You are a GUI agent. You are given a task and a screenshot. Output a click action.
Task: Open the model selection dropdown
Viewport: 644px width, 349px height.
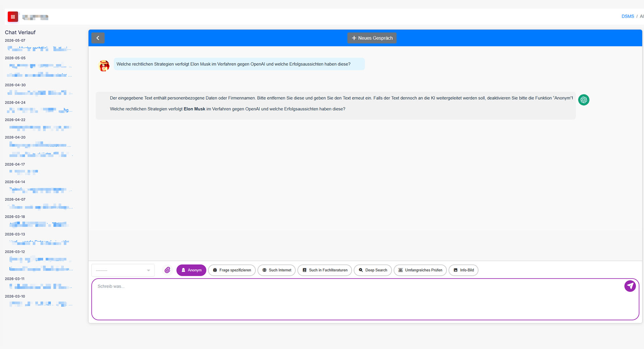coord(123,270)
